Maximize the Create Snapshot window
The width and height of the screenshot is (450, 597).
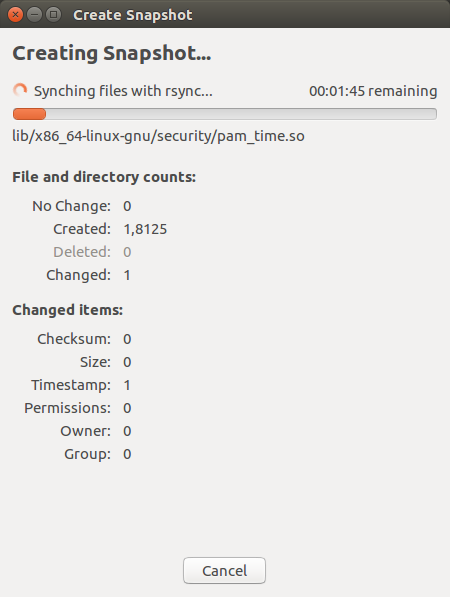[54, 15]
